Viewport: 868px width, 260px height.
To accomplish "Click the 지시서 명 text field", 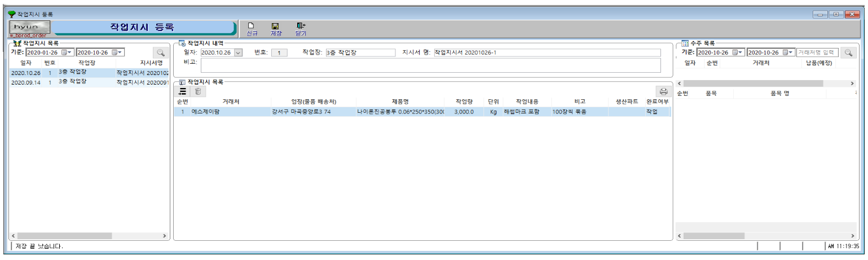I will pos(547,52).
